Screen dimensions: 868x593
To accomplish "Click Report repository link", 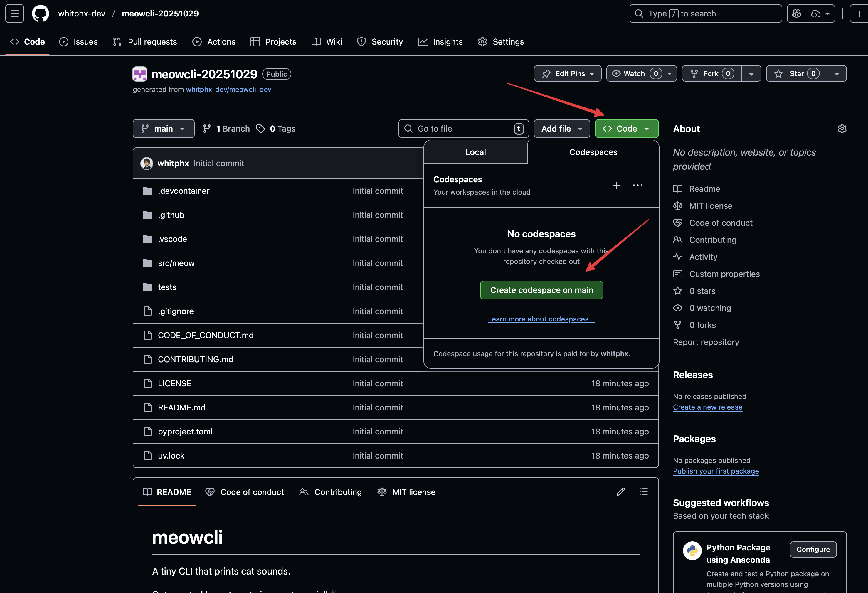I will point(706,342).
